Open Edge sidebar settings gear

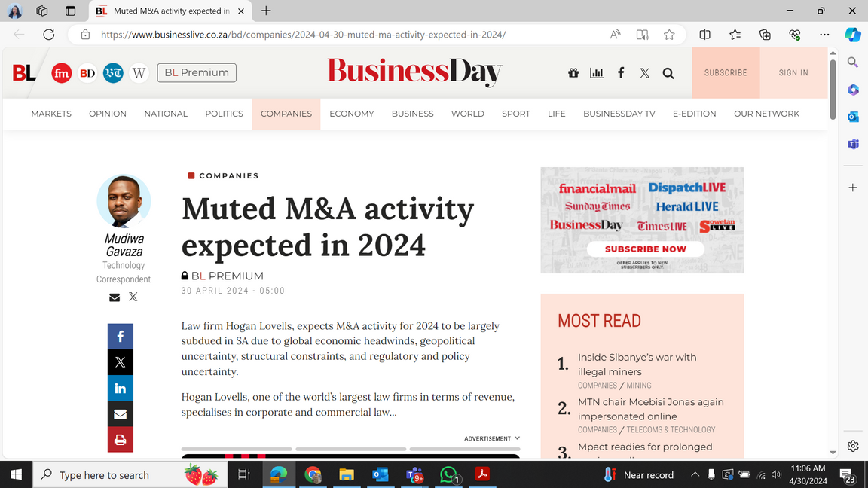click(853, 445)
